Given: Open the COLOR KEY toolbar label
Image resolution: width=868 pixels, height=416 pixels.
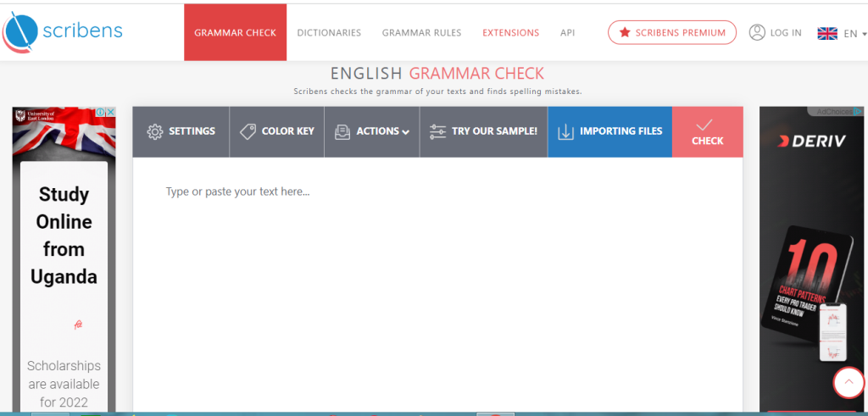Looking at the screenshot, I should point(287,131).
